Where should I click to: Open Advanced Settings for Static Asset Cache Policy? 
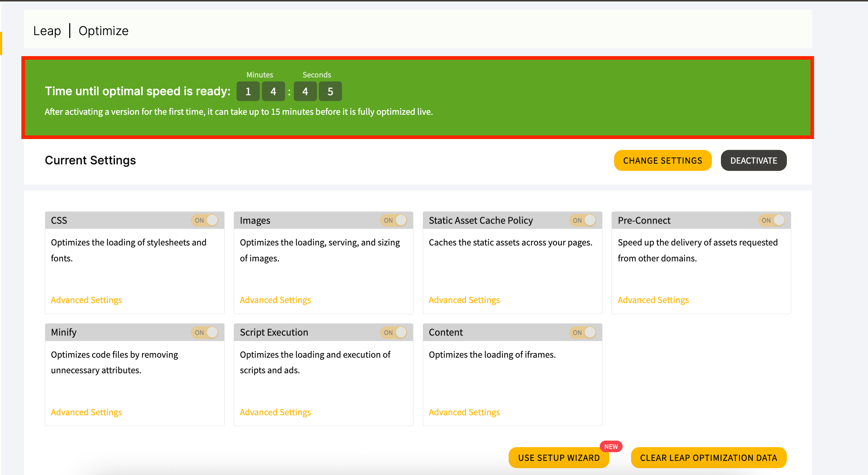click(464, 300)
